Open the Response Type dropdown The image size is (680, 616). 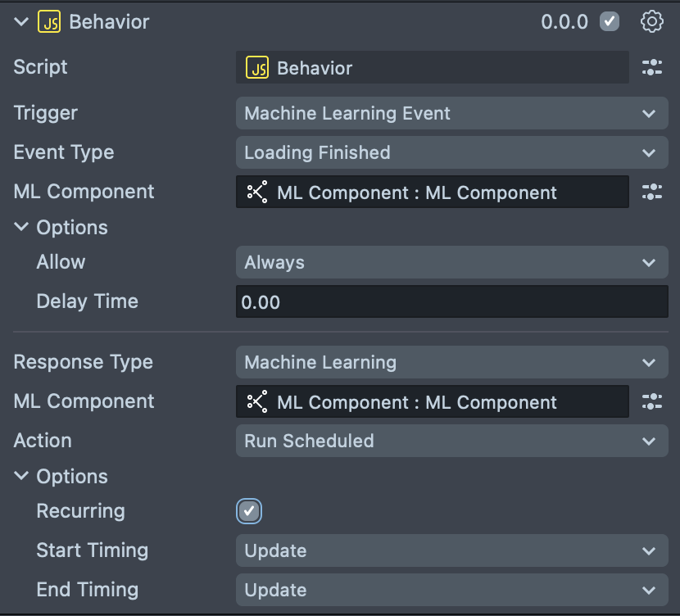[451, 363]
